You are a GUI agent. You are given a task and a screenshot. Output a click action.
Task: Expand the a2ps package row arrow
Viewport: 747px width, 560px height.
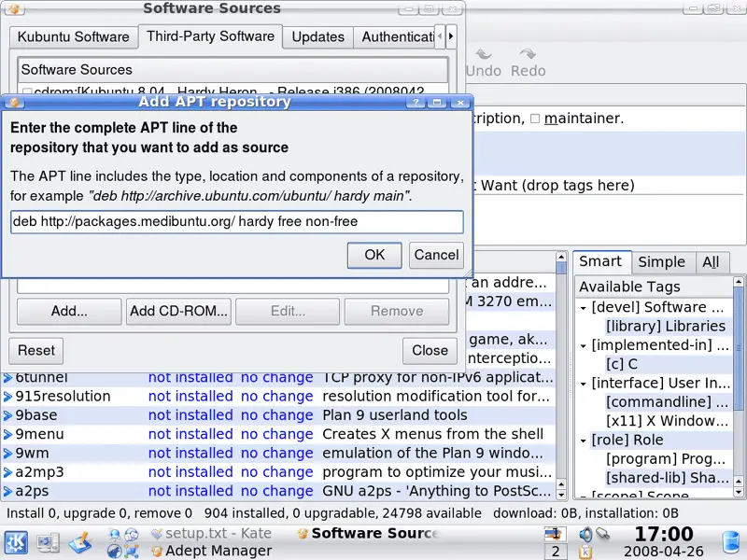tap(7, 491)
